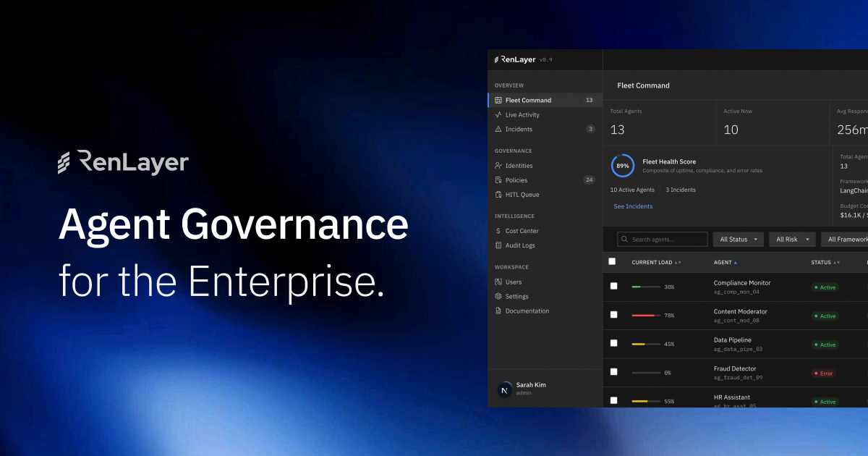Open the Sarah Kim profile entry
The height and width of the screenshot is (456, 868).
529,389
